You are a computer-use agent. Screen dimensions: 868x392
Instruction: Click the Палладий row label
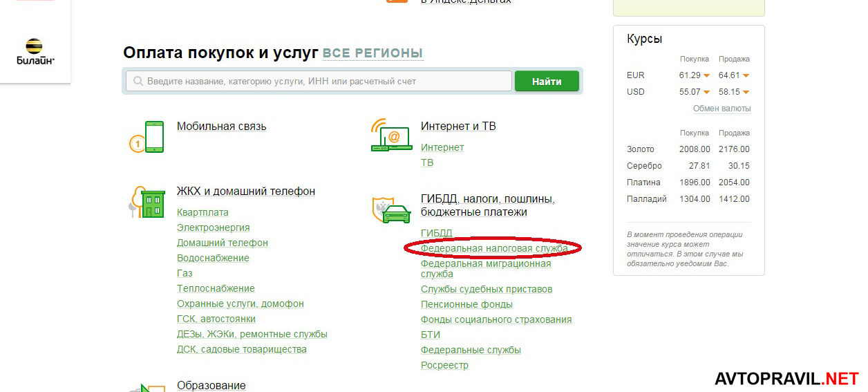(647, 199)
